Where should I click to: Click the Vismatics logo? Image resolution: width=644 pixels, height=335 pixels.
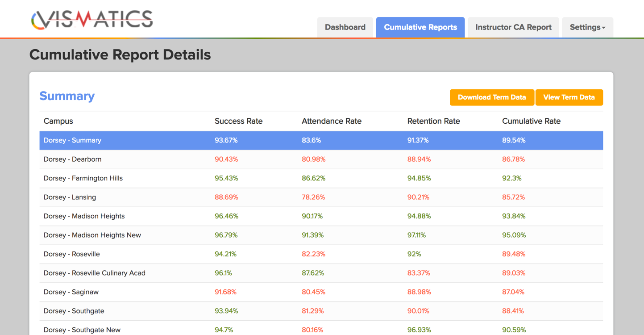(x=92, y=20)
